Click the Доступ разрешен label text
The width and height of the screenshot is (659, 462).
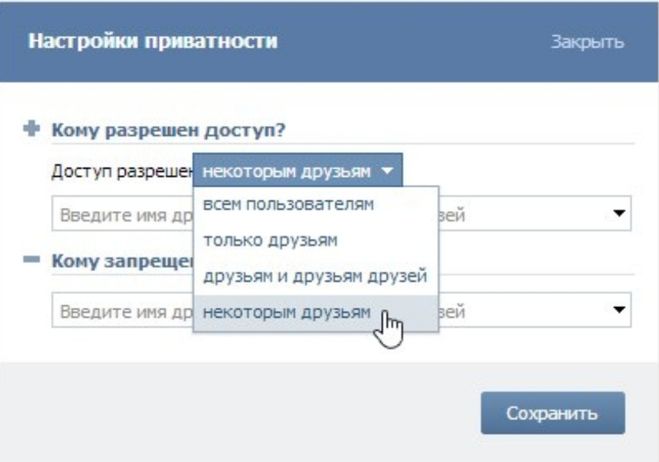click(x=120, y=171)
